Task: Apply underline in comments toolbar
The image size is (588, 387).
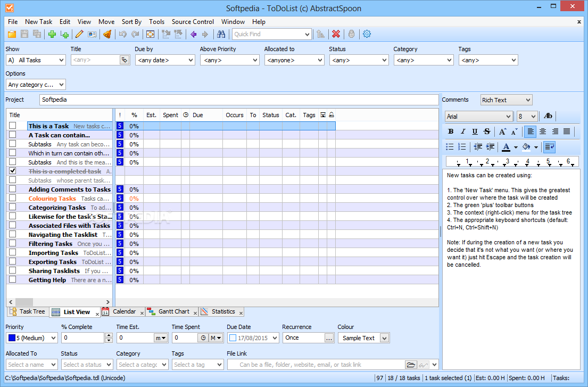Action: [x=475, y=131]
